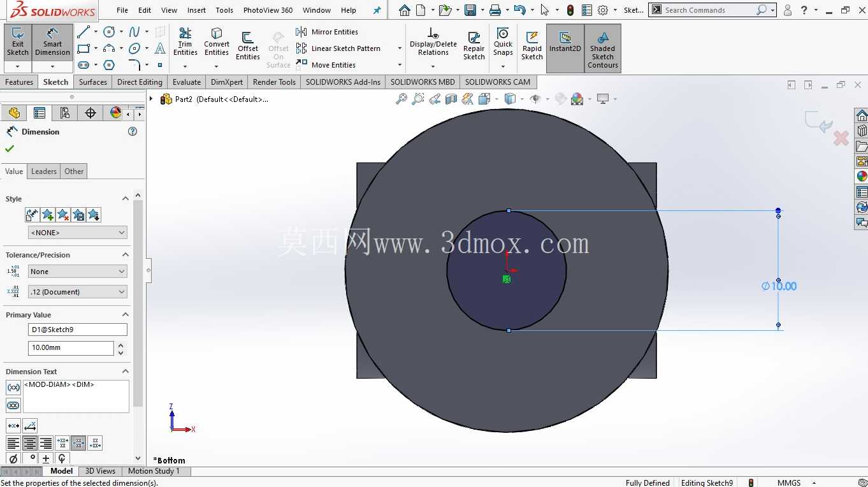Open the Insert menu
The image size is (868, 487).
pyautogui.click(x=196, y=10)
